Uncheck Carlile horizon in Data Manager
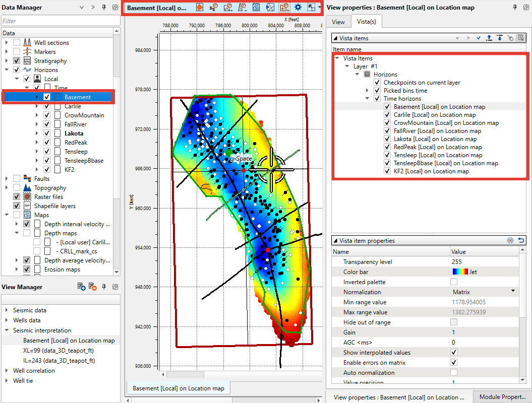This screenshot has width=532, height=403. (x=47, y=106)
